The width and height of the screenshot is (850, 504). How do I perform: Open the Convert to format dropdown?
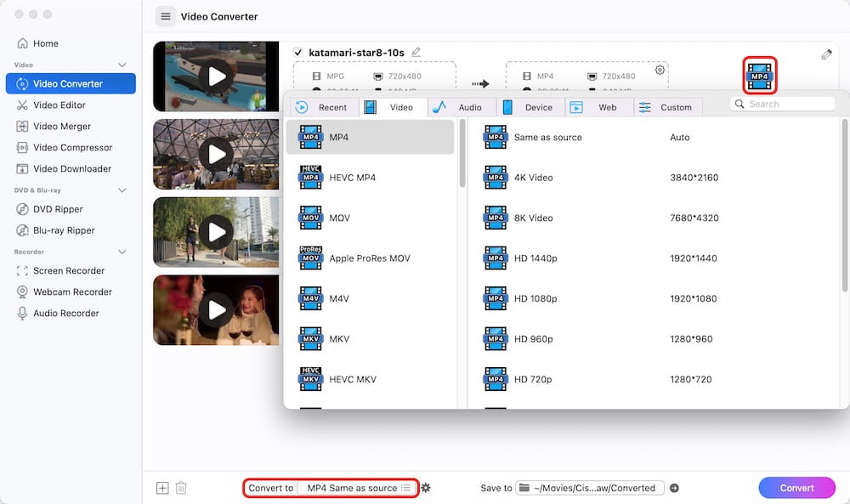coord(357,488)
